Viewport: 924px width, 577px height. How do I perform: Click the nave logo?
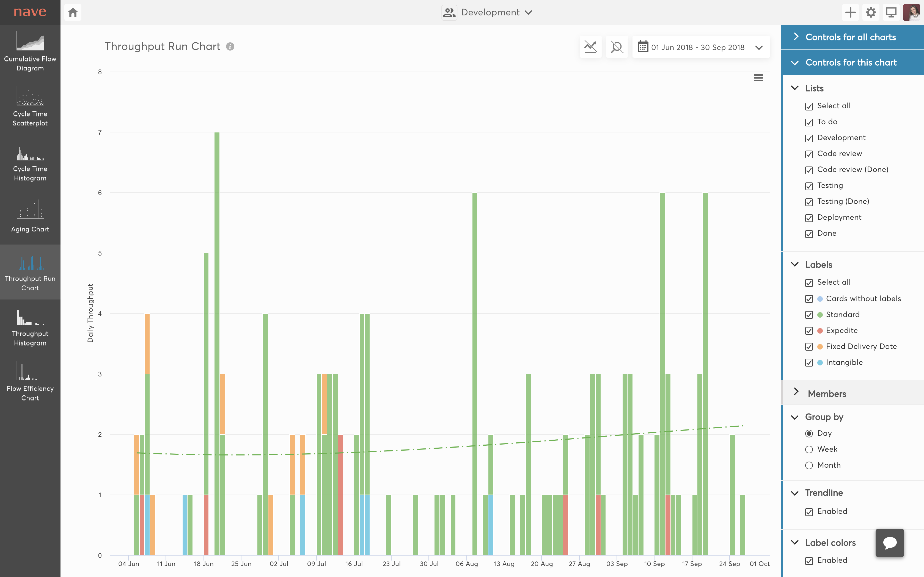[x=30, y=12]
